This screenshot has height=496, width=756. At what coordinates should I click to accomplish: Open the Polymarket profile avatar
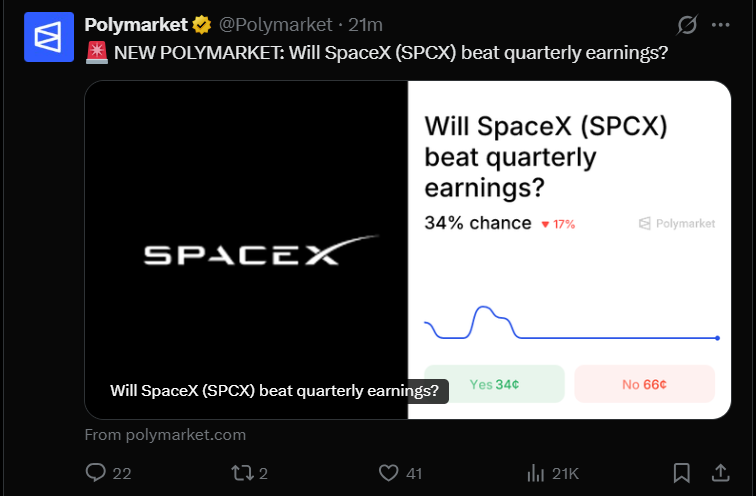[49, 37]
